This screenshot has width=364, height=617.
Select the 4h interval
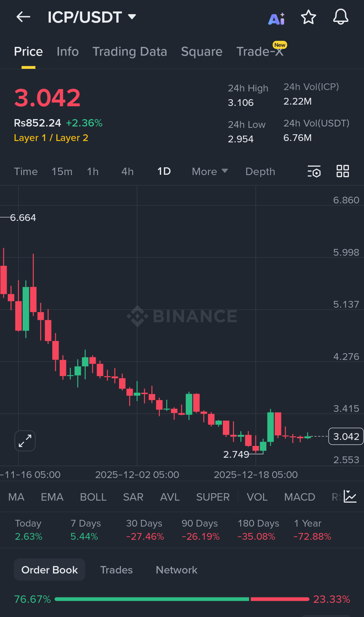[x=127, y=171]
